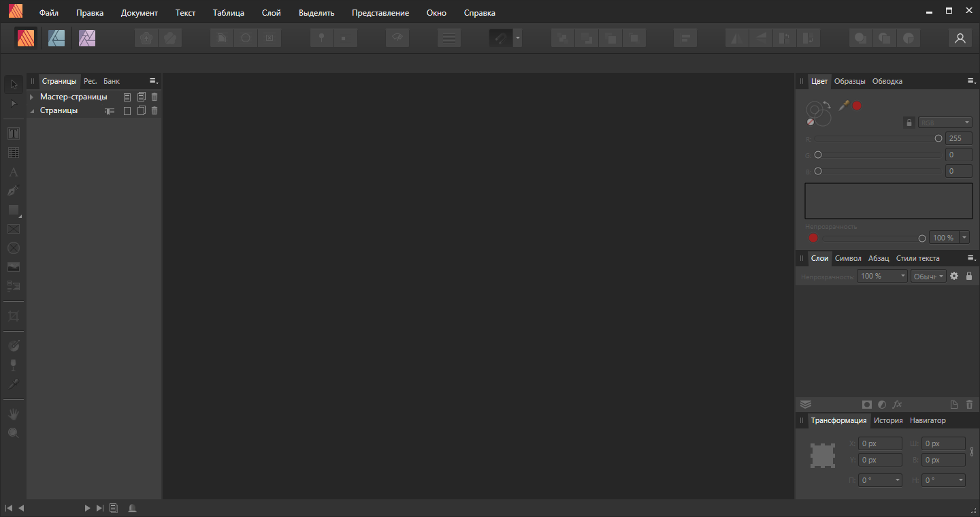This screenshot has width=980, height=517.
Task: Open the Представление menu
Action: click(x=380, y=13)
